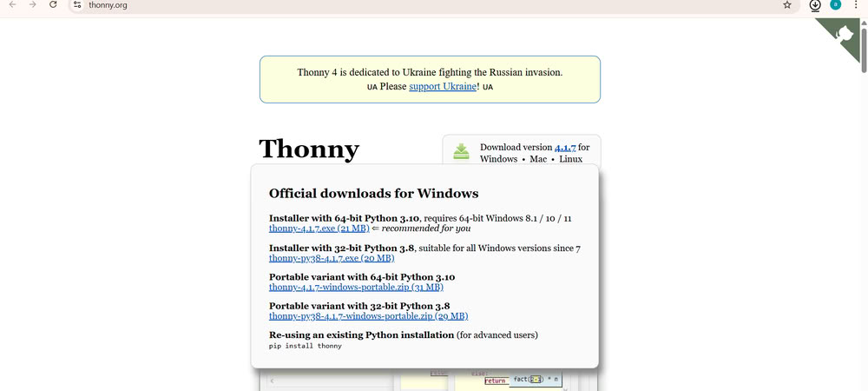Click the browser forward arrow
The height and width of the screenshot is (391, 868).
pyautogui.click(x=33, y=4)
